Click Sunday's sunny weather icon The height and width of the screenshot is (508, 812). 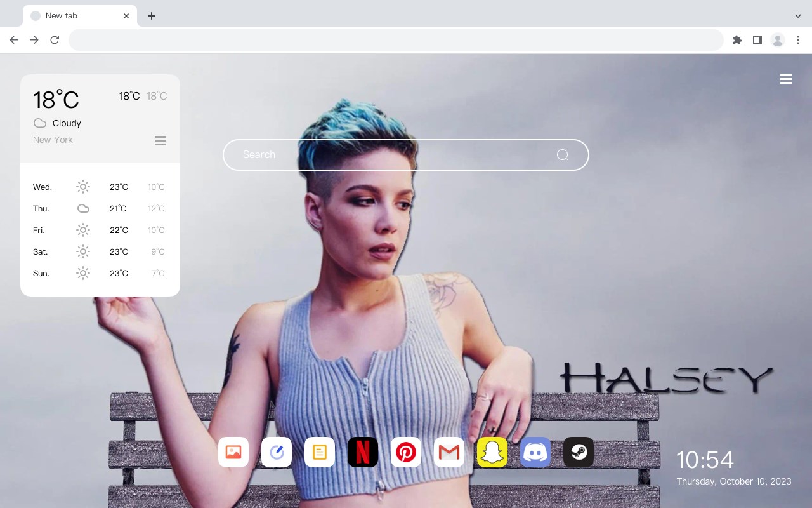(83, 273)
